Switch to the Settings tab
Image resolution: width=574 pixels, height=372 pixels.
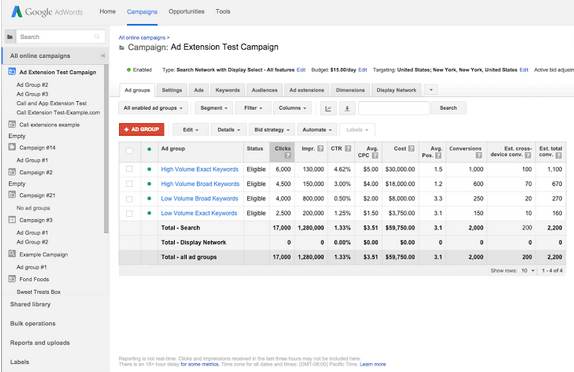tap(172, 90)
